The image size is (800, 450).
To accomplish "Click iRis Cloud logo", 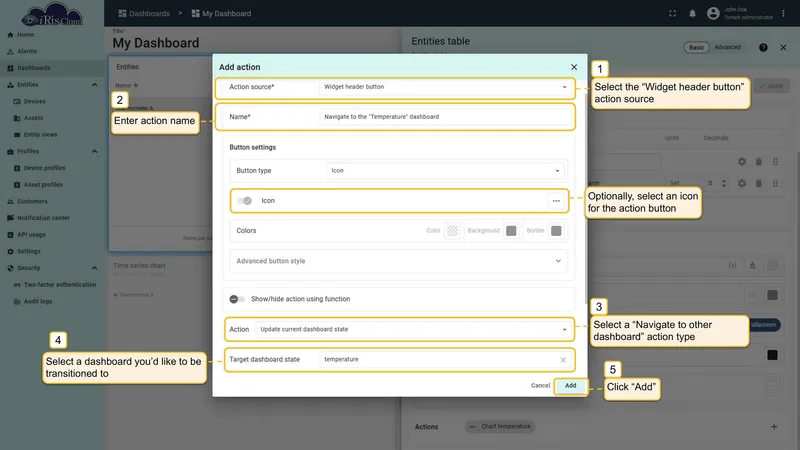I will [52, 14].
